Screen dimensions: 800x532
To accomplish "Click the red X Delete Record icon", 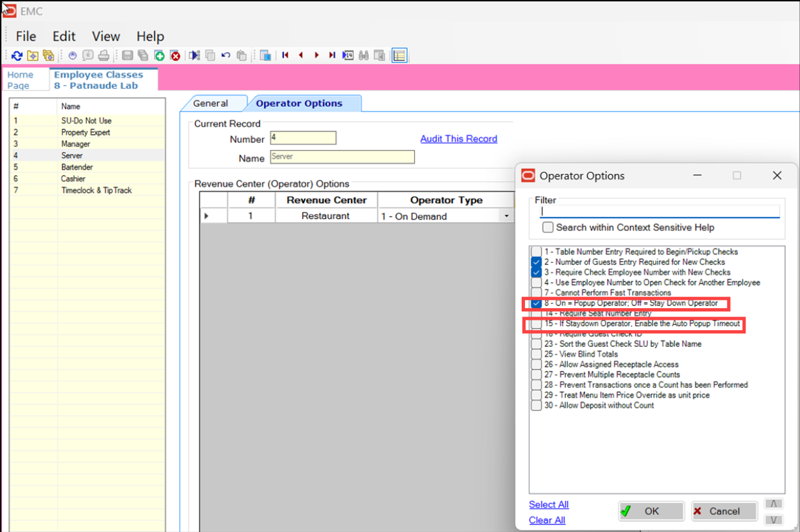I will pyautogui.click(x=175, y=56).
